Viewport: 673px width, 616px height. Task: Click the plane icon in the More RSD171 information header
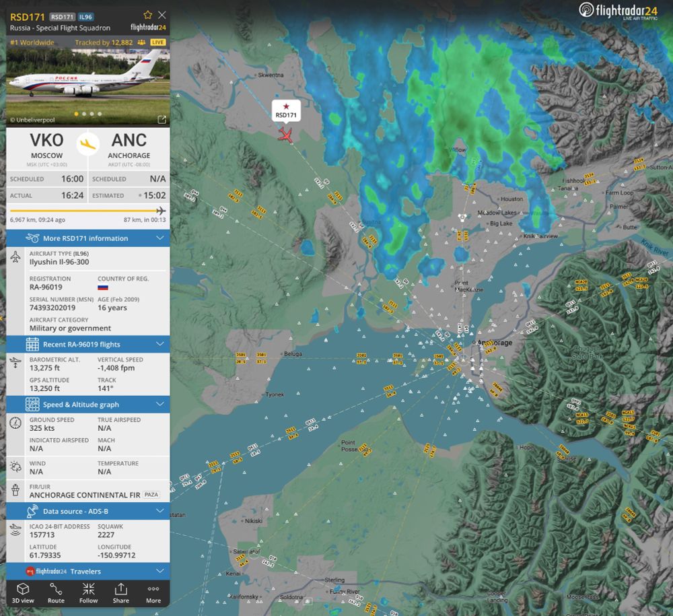tap(32, 238)
